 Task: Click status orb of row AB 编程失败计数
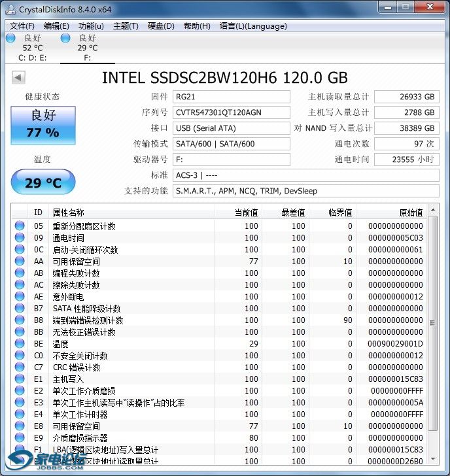(20, 273)
